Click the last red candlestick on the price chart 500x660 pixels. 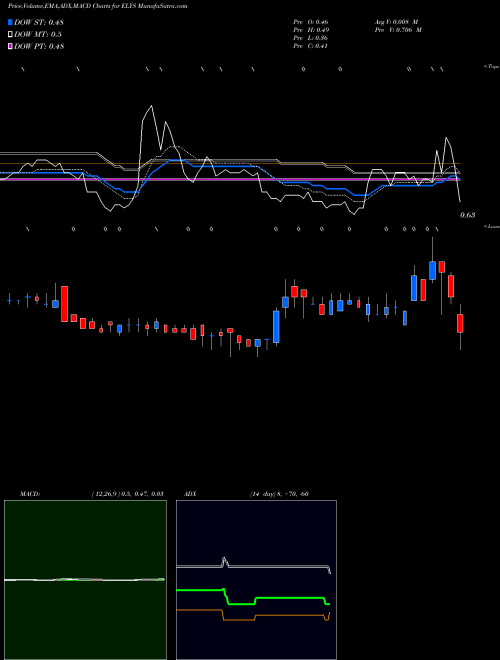point(460,323)
